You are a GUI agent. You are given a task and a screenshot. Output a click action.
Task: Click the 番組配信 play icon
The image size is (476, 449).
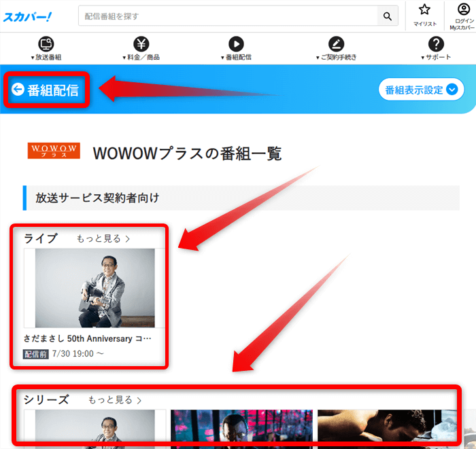point(236,44)
